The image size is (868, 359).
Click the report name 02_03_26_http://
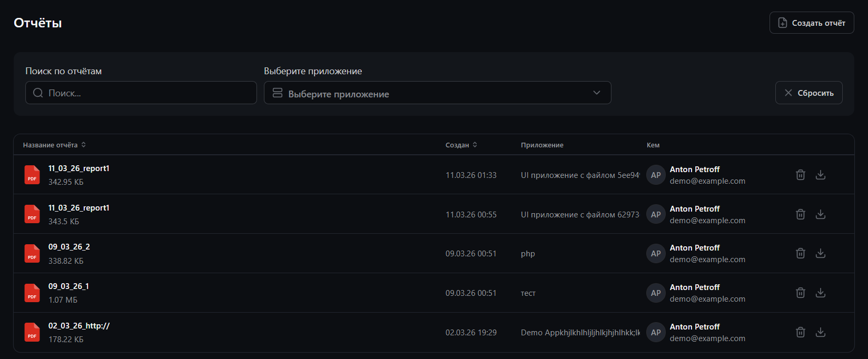click(79, 326)
